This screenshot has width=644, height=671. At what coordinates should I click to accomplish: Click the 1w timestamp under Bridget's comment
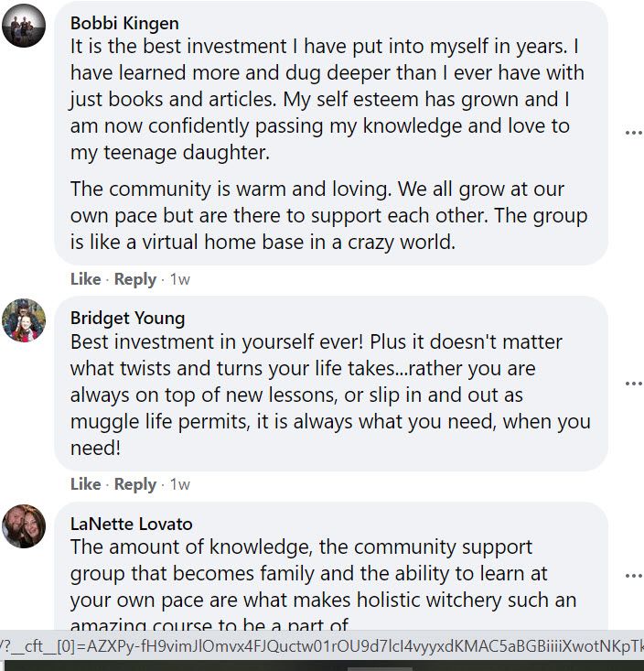(180, 484)
